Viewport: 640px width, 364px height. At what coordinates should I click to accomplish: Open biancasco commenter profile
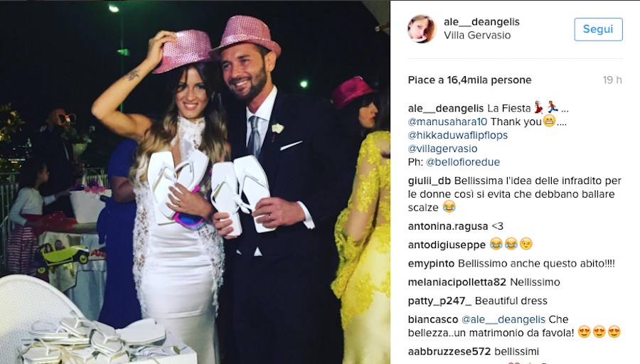tap(433, 319)
